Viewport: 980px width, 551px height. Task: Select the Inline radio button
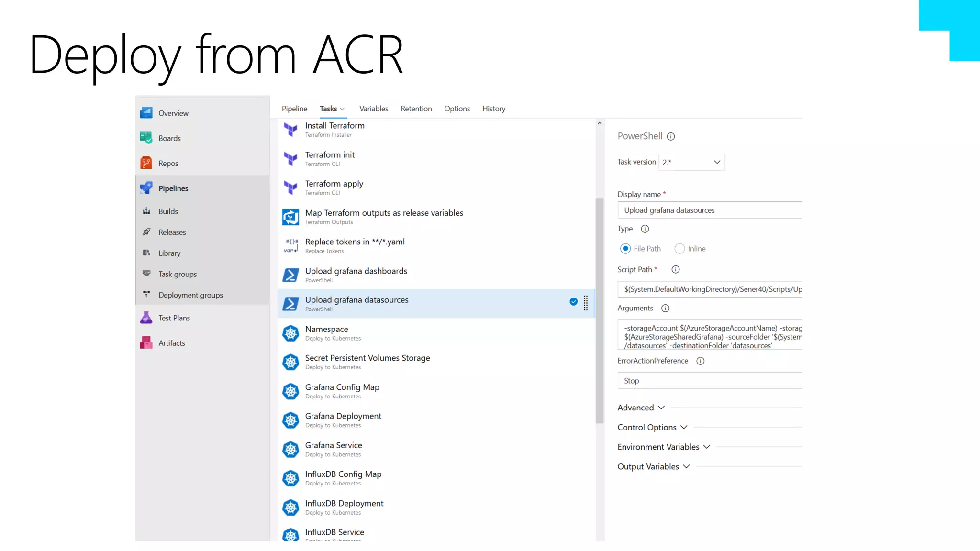[x=679, y=249]
